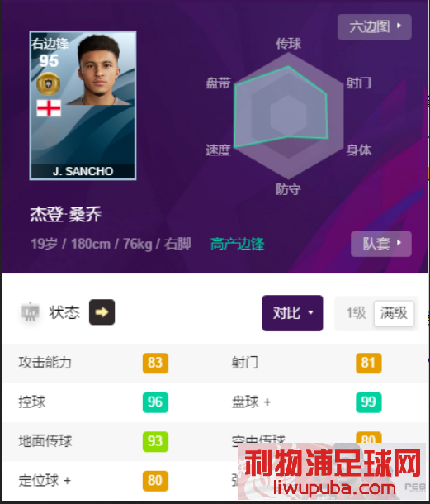This screenshot has height=504, width=430.
Task: Click the grey status icon beside 状态
Action: [31, 312]
